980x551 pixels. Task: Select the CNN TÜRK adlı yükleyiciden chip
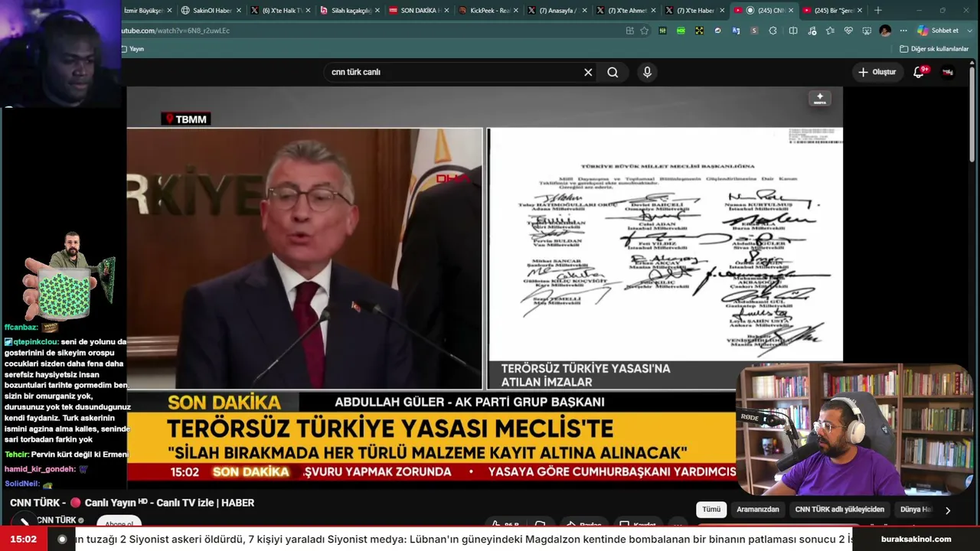pos(840,510)
